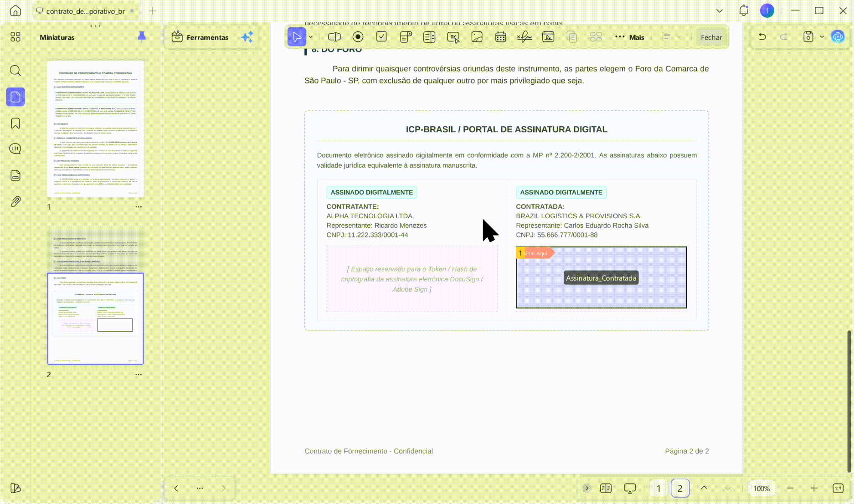854x504 pixels.
Task: Open the notifications bell
Action: point(744,10)
